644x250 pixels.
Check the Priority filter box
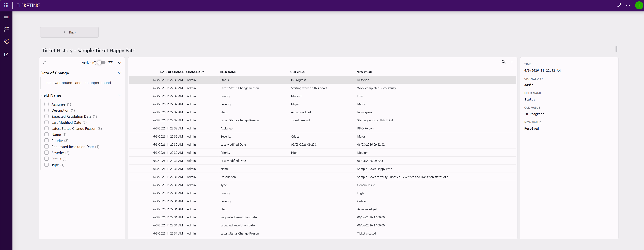pos(46,140)
